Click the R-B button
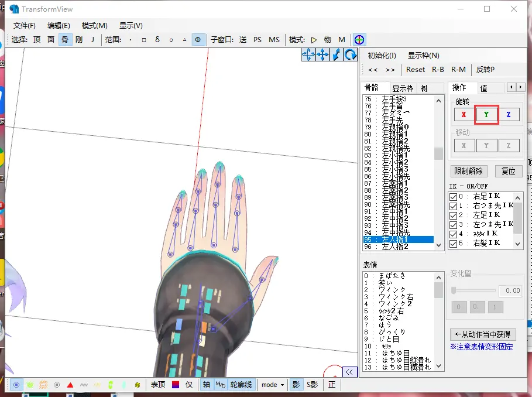532x397 pixels. [438, 70]
